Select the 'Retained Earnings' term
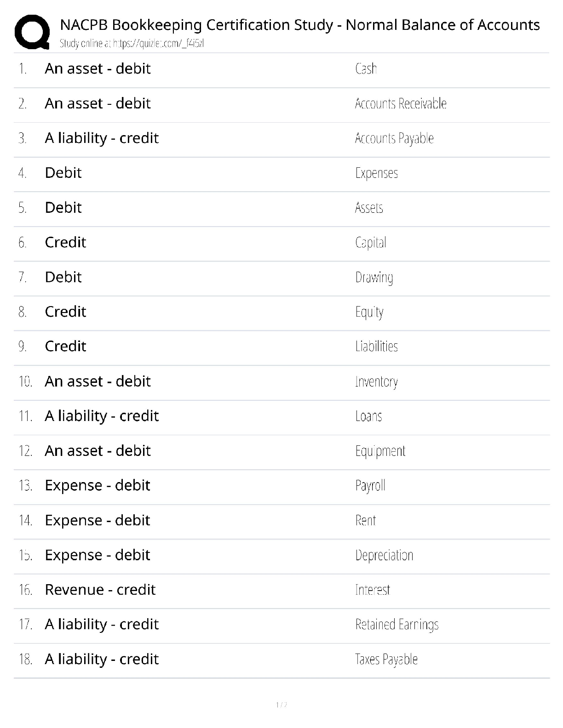 397,625
